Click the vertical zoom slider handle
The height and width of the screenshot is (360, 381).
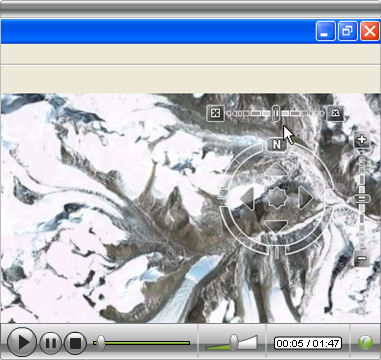[x=362, y=199]
